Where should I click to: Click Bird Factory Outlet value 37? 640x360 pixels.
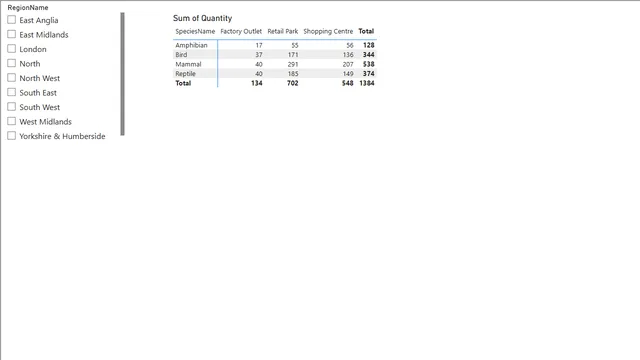259,55
